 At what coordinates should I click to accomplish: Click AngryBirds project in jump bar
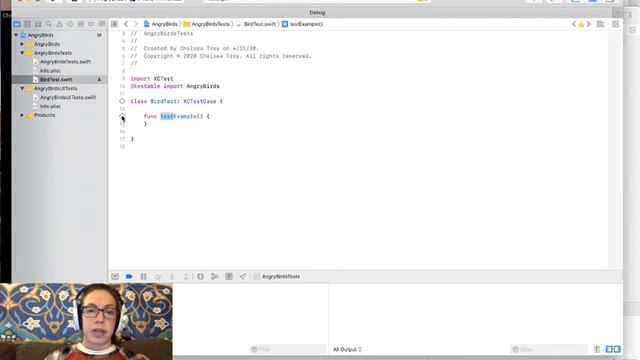pyautogui.click(x=161, y=24)
